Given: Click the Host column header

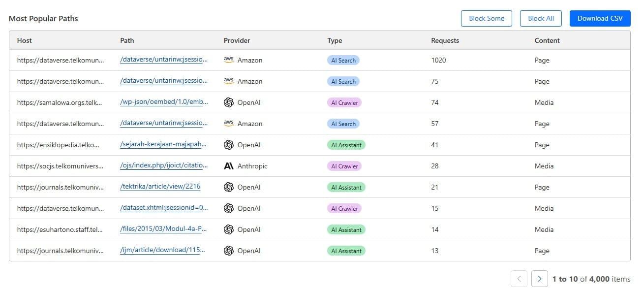Looking at the screenshot, I should pos(24,40).
